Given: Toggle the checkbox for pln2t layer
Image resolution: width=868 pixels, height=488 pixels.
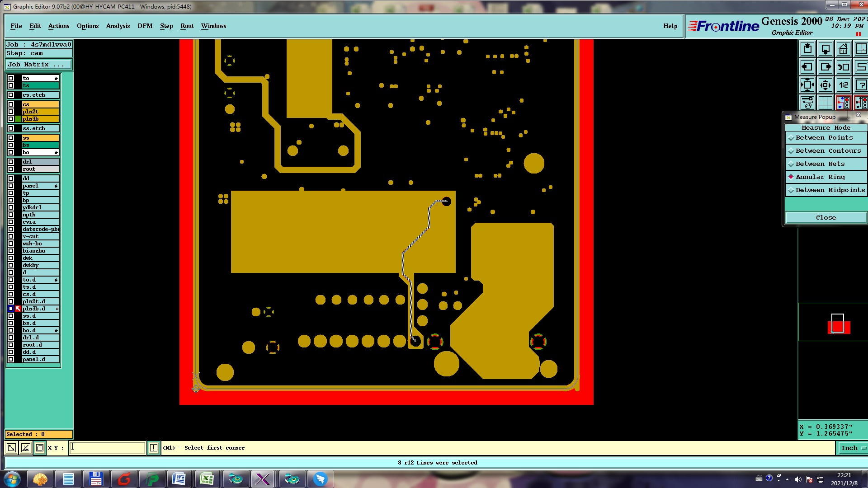Looking at the screenshot, I should click(11, 112).
